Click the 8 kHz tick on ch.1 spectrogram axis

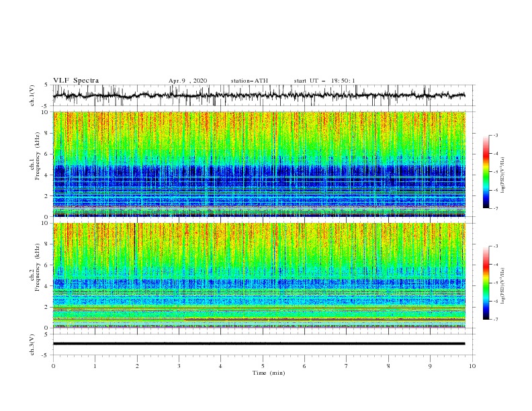47,133
